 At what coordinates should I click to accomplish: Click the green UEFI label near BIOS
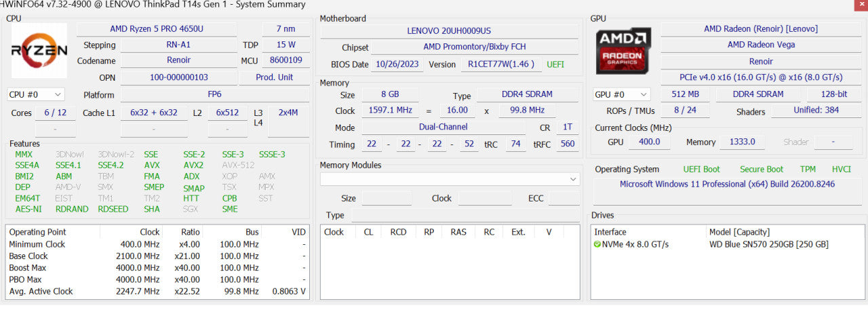pyautogui.click(x=555, y=64)
